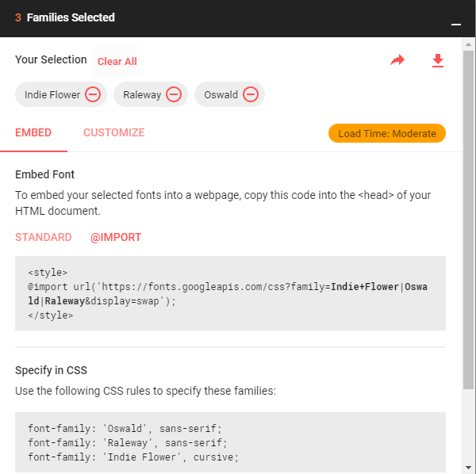Click the Your Selection label
The width and height of the screenshot is (476, 474).
click(51, 59)
